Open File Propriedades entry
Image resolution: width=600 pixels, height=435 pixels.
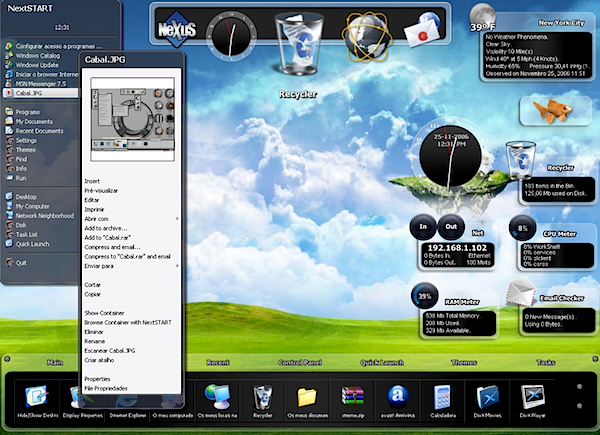[x=106, y=388]
